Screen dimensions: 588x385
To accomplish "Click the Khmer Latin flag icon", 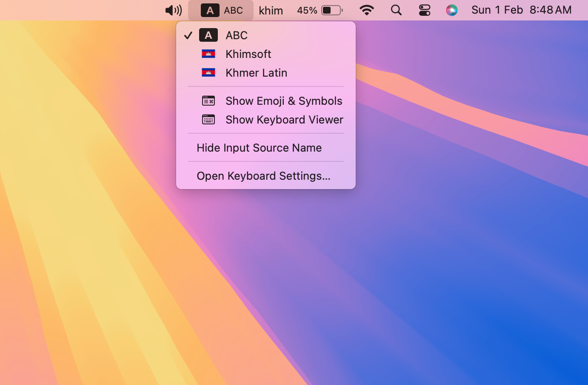I will pyautogui.click(x=208, y=72).
